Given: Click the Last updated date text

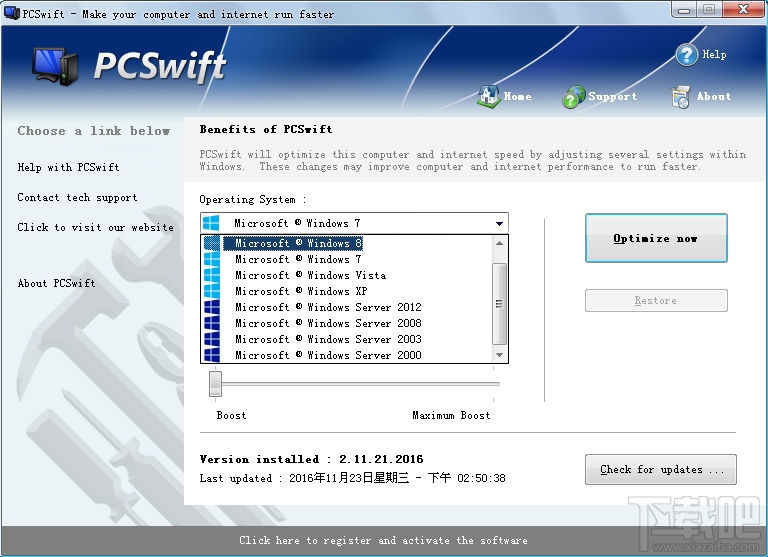Looking at the screenshot, I should 352,478.
